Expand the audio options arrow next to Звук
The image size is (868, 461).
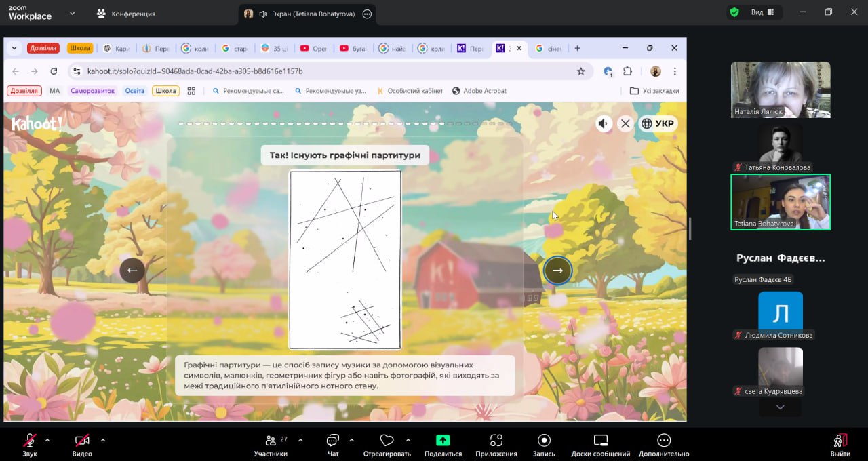(x=47, y=440)
